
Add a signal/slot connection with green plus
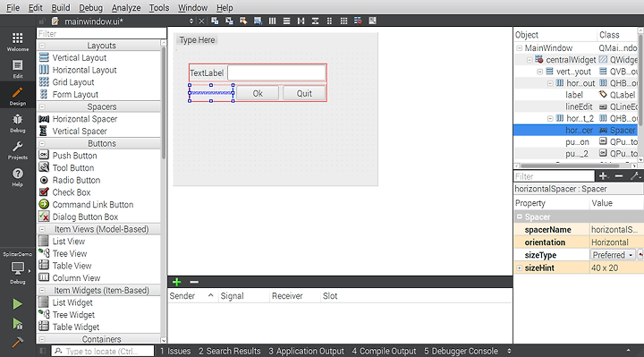176,282
